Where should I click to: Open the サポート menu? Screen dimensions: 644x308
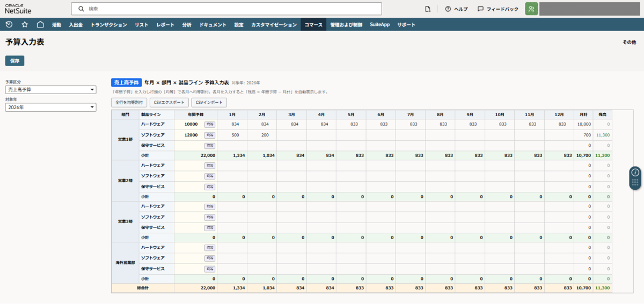[406, 25]
